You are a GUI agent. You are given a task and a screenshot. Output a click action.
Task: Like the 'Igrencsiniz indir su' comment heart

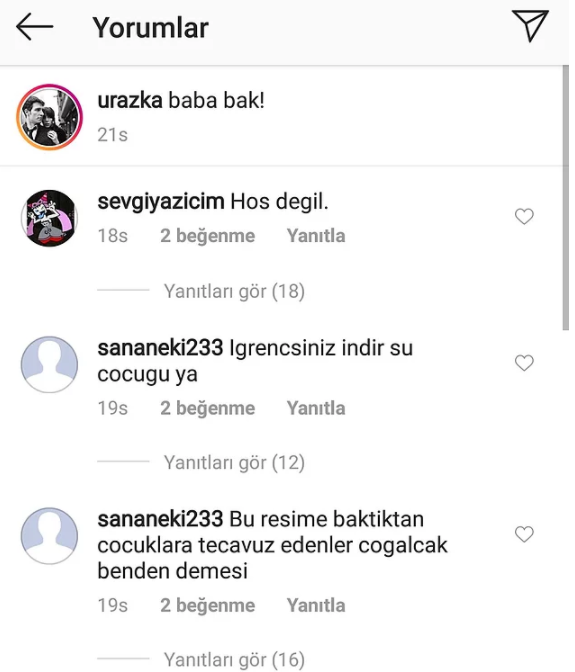click(524, 363)
